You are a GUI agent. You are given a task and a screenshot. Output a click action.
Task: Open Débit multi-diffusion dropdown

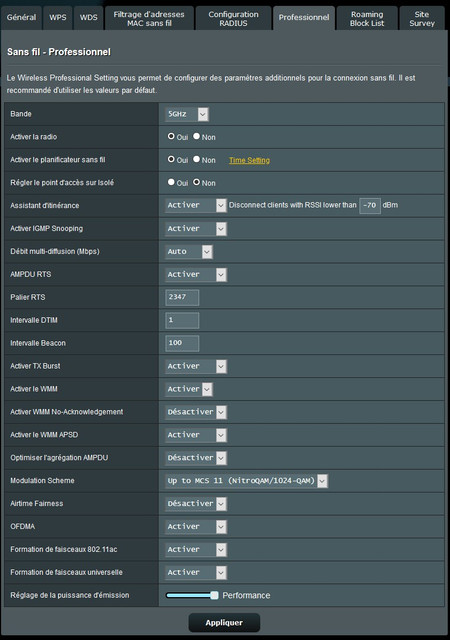coord(189,251)
